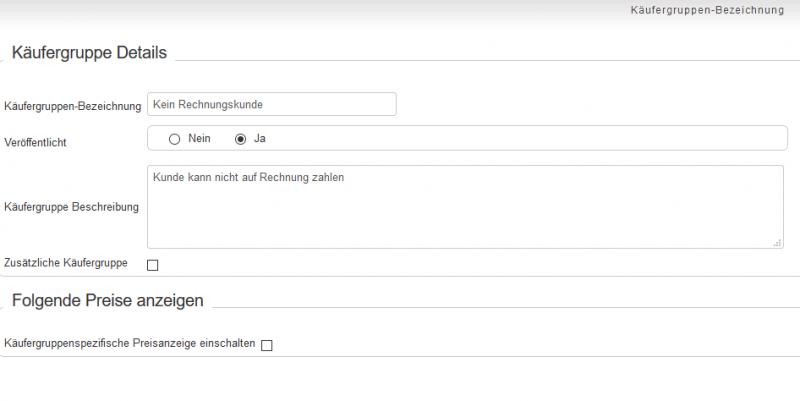The image size is (800, 401).
Task: Click the Käufergruppe Details section heading
Action: click(89, 53)
